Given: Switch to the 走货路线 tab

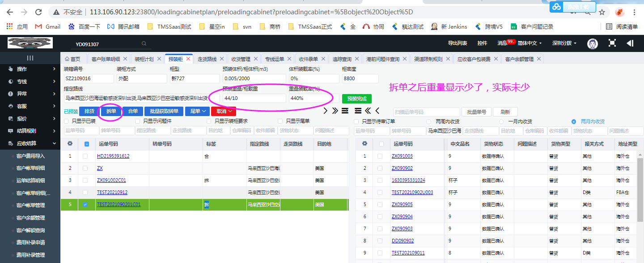Looking at the screenshot, I should 207,59.
